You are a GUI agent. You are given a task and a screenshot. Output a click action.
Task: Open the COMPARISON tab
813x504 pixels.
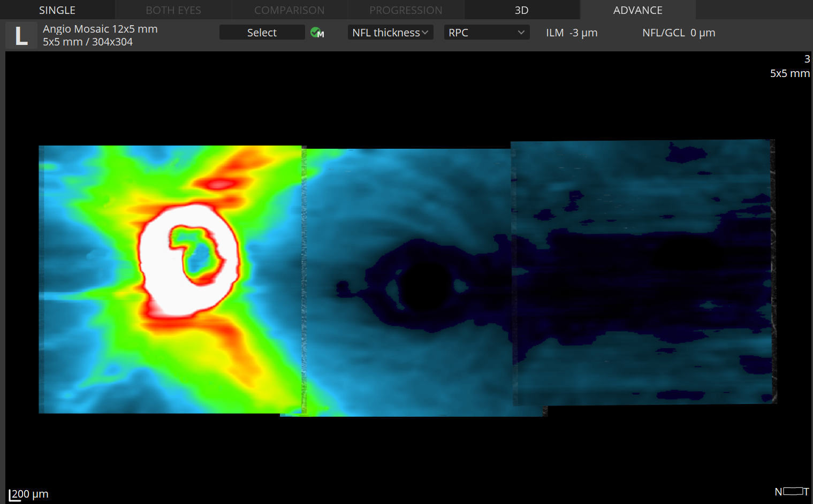289,10
